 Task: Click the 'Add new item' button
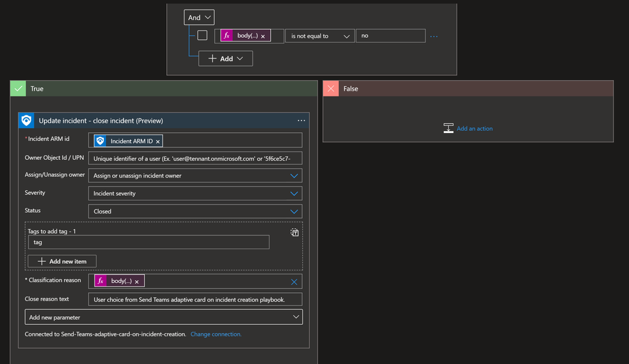(x=62, y=261)
